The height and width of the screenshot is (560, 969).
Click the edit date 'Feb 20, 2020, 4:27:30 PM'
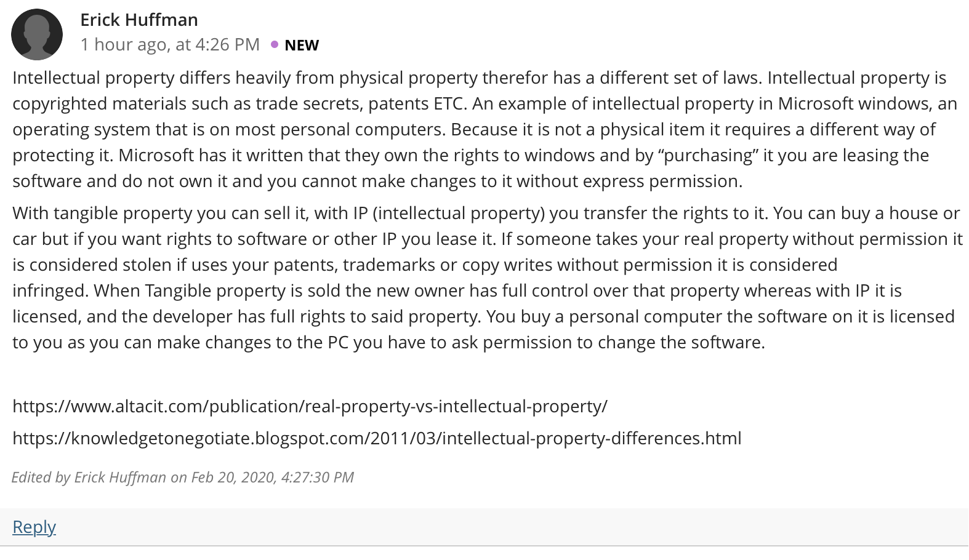[273, 478]
